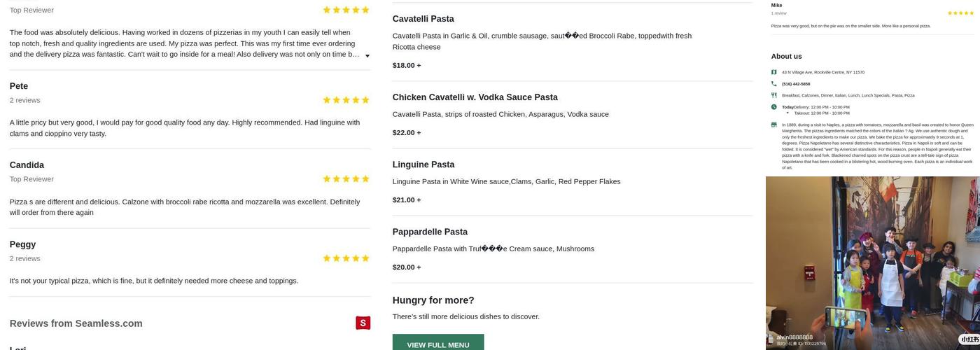Click the map icon beside the address
The width and height of the screenshot is (980, 350).
point(773,72)
